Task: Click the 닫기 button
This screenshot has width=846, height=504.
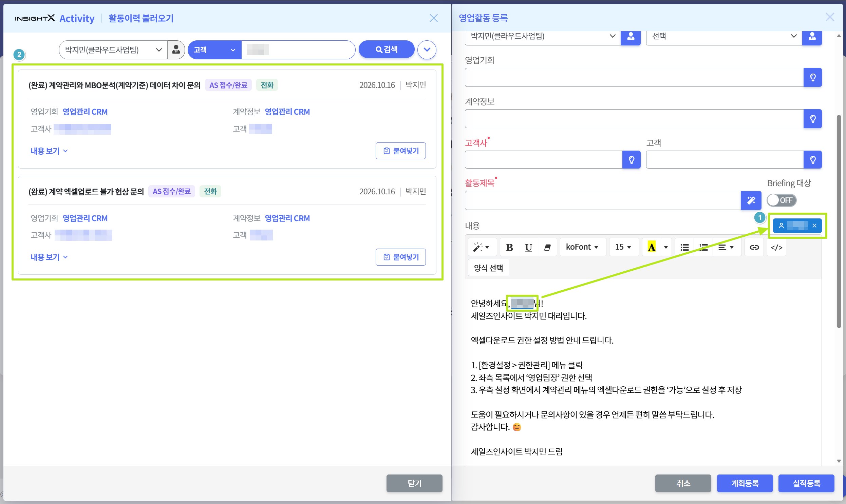Action: click(x=414, y=483)
